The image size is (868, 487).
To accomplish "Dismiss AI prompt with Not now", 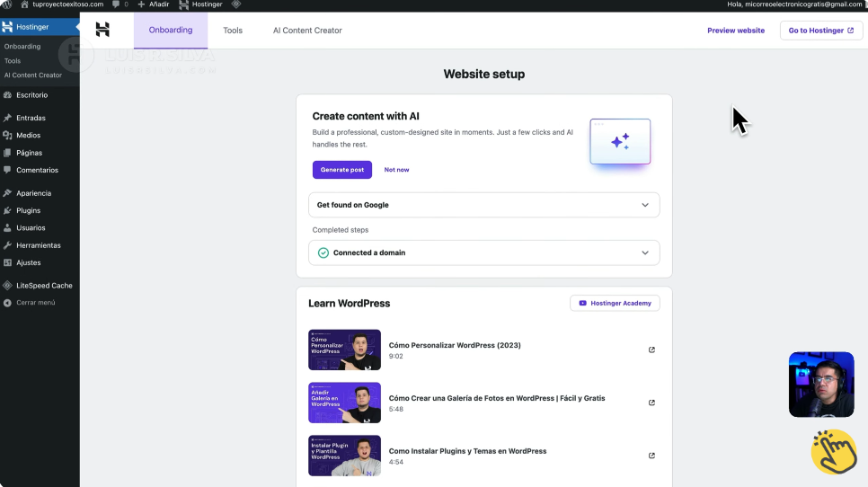I will pos(396,170).
